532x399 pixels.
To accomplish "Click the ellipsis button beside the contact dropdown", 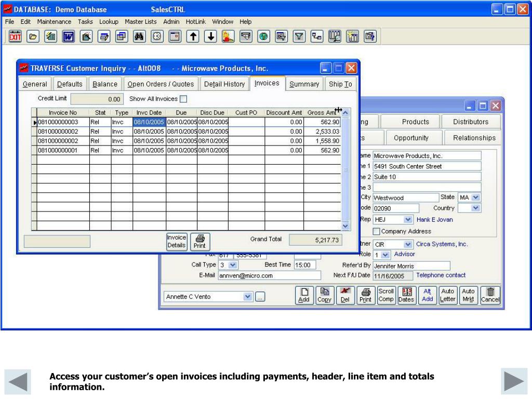I will pos(260,297).
